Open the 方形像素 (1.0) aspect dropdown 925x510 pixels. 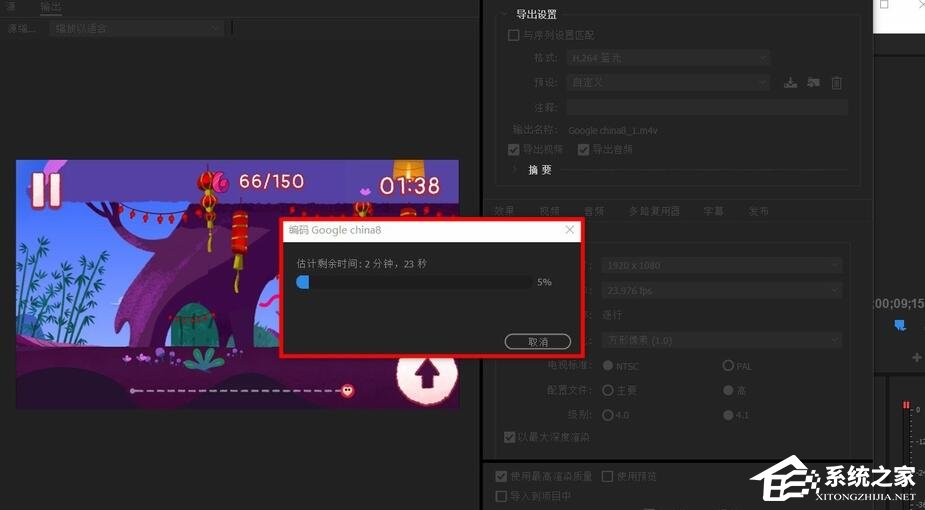click(x=722, y=340)
